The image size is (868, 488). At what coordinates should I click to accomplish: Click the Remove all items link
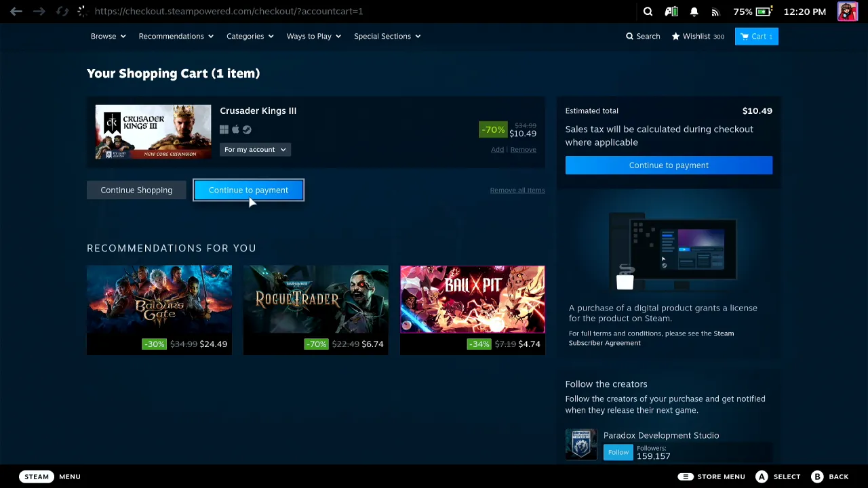517,190
